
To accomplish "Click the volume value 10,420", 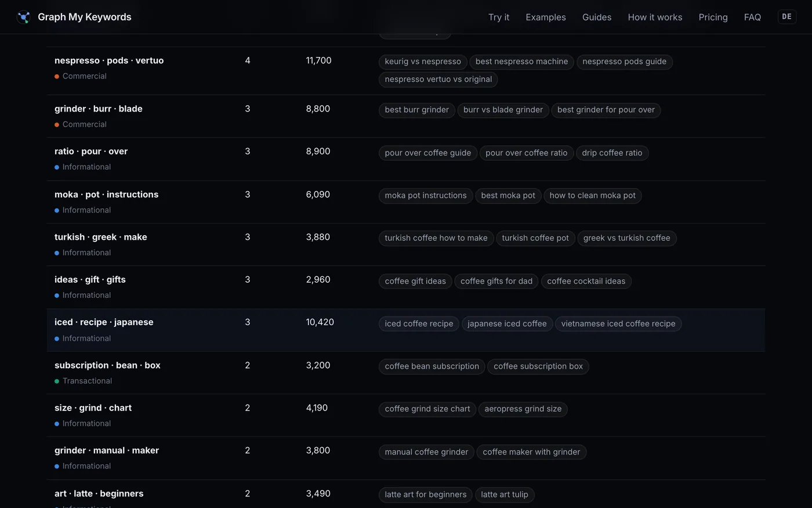I will (x=320, y=322).
